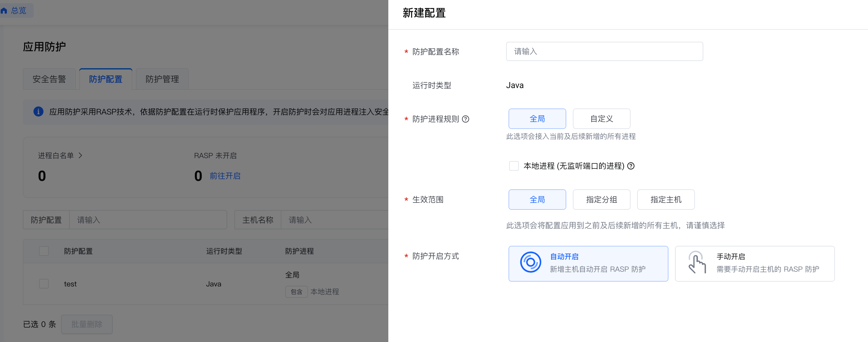Choose 自定义 for 防护进程规则

[x=601, y=119]
